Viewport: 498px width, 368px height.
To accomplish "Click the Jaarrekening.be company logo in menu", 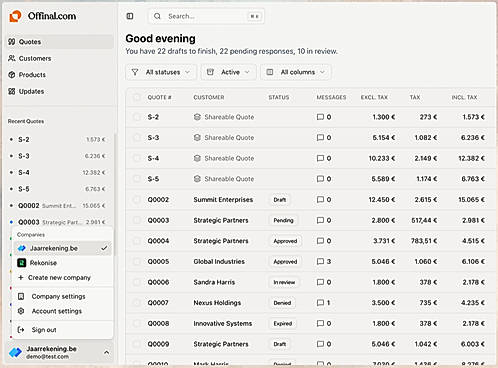I will click(x=22, y=248).
